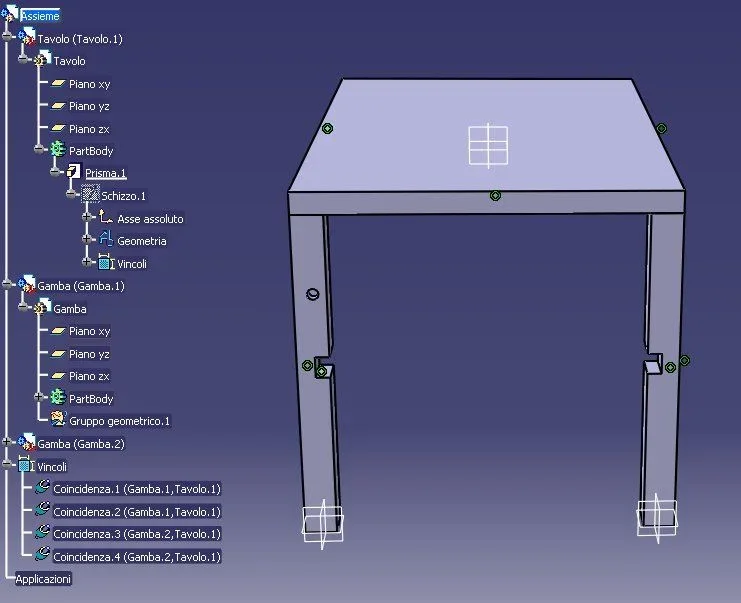Click the green coincidence marker on tabletop front edge

click(495, 195)
